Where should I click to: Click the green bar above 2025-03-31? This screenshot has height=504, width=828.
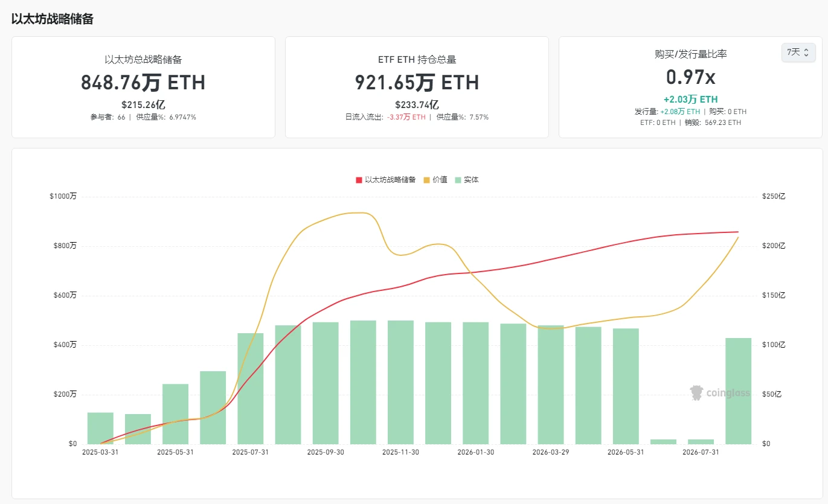[100, 429]
